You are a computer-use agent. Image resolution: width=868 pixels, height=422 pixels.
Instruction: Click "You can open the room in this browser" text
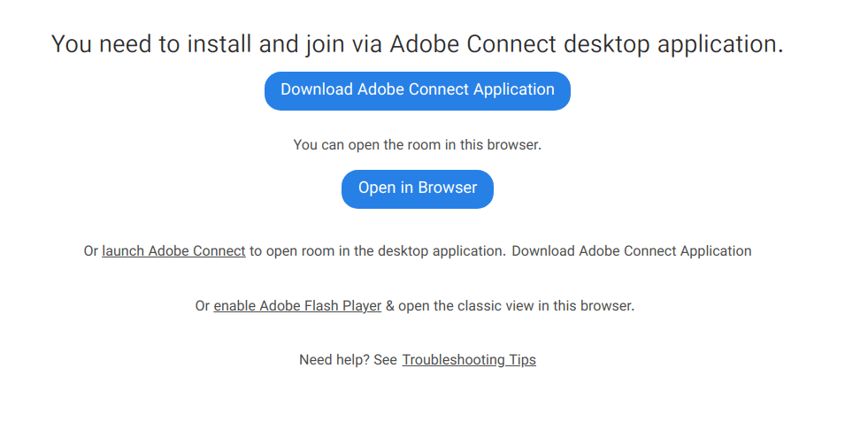tap(417, 144)
